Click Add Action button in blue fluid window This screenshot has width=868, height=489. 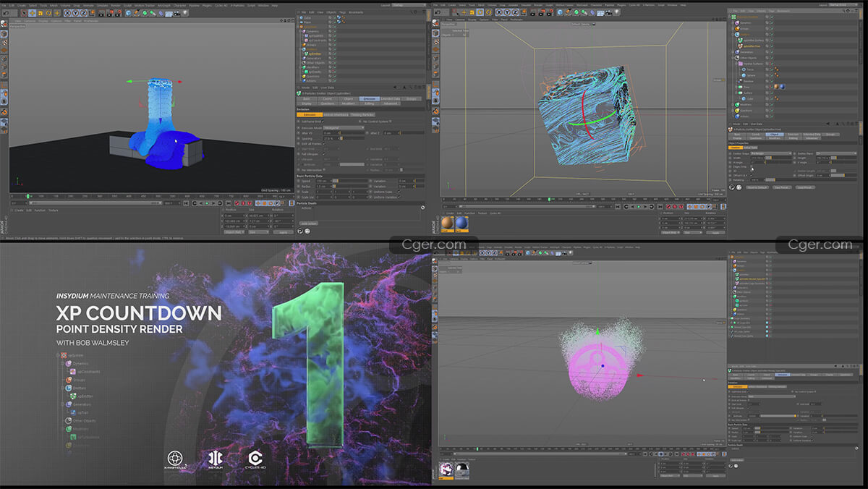coord(309,224)
